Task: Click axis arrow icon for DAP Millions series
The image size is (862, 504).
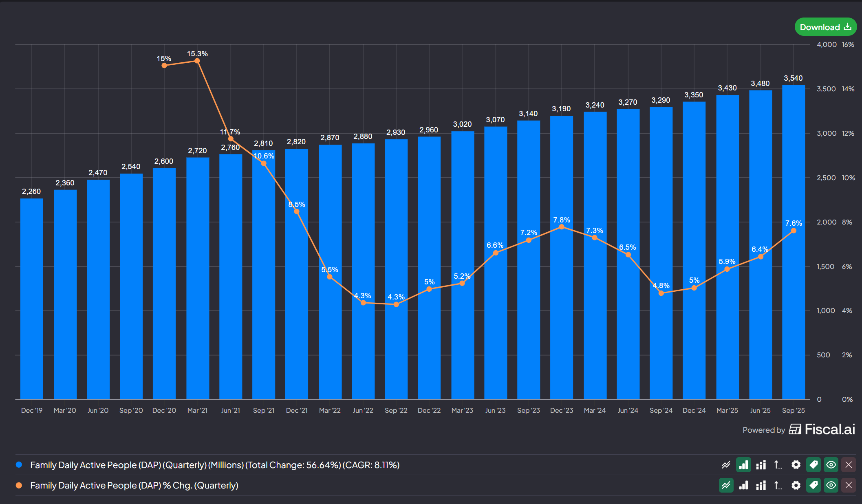Action: click(x=778, y=465)
